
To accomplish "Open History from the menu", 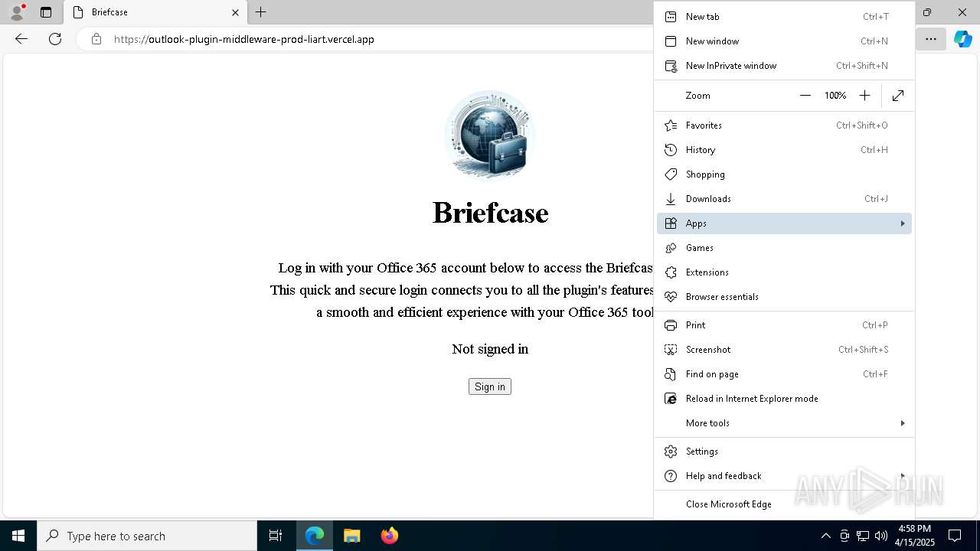I will 784,150.
